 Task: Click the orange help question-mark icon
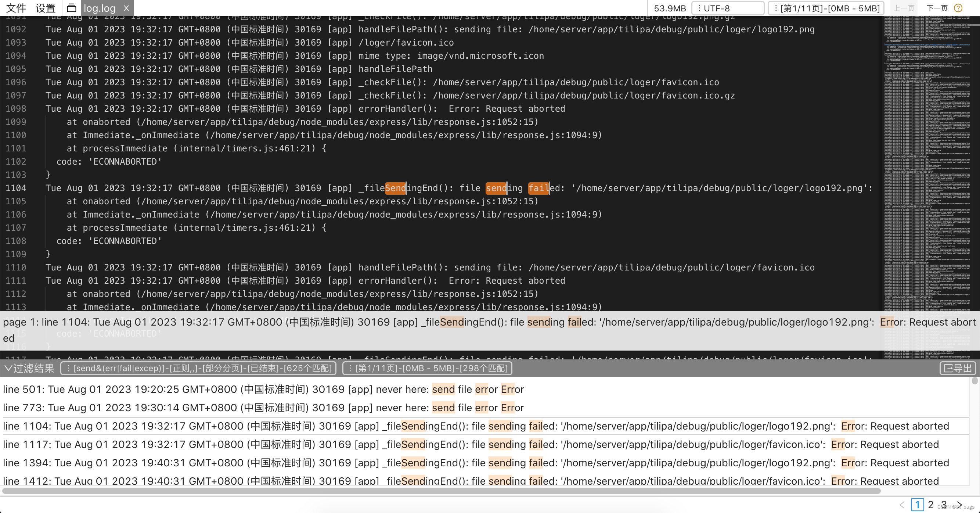click(958, 8)
